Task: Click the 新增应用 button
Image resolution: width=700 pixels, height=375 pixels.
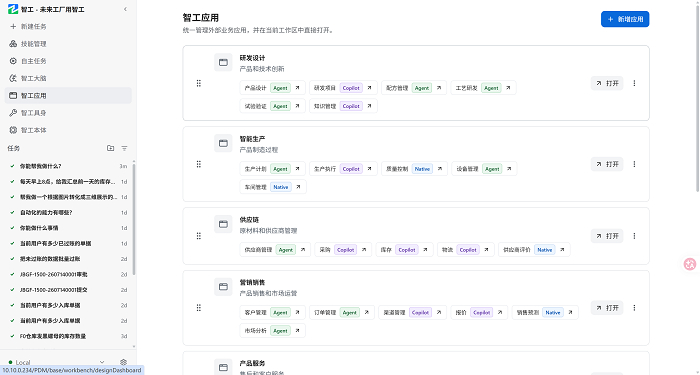Action: [625, 19]
